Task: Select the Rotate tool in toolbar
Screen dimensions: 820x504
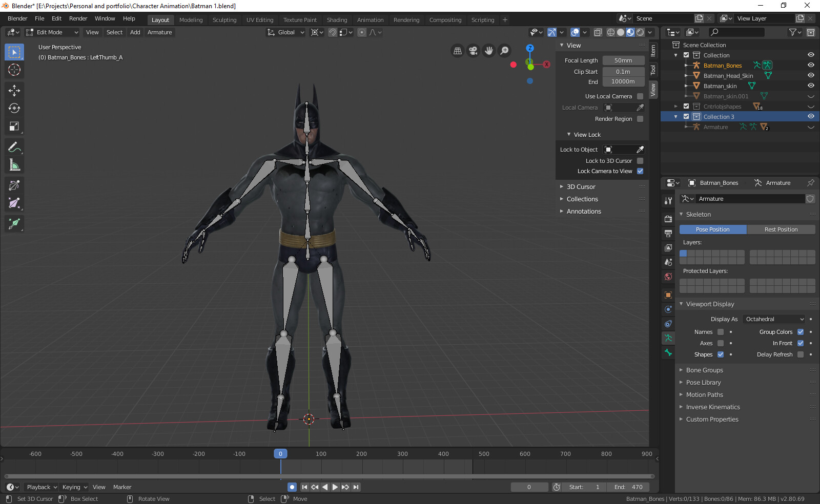Action: (14, 109)
